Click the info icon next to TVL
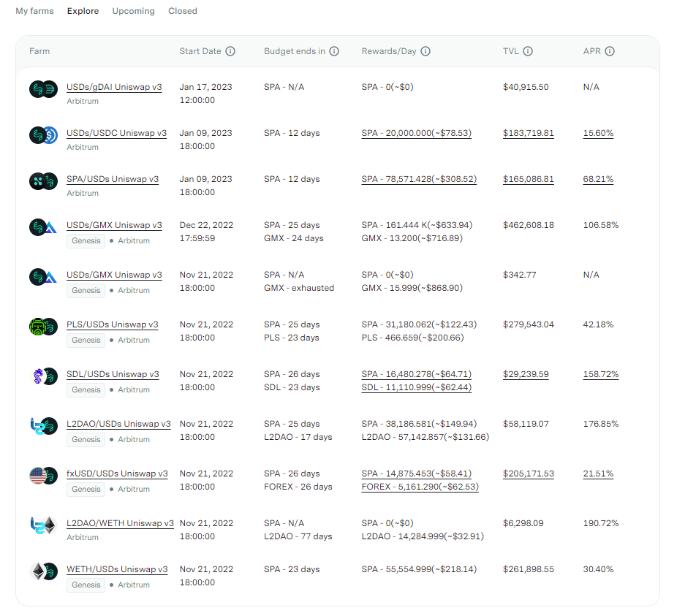This screenshot has width=677, height=616. tap(528, 52)
